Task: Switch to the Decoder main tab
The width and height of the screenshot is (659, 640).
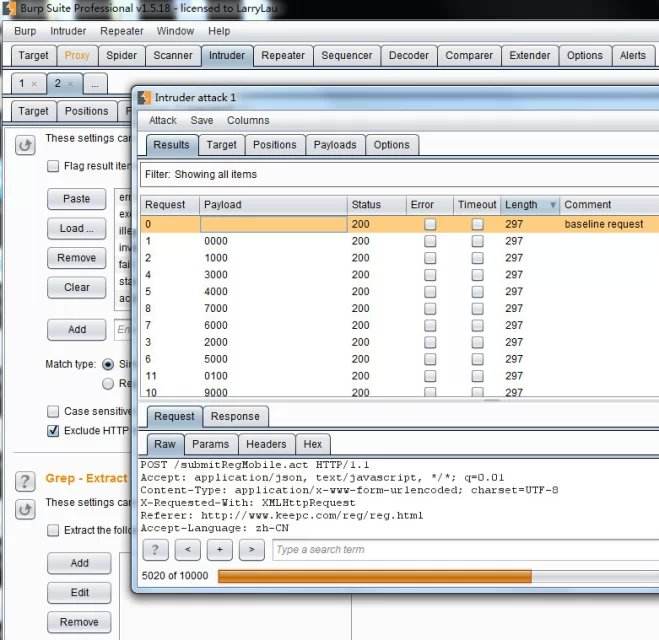Action: click(409, 56)
